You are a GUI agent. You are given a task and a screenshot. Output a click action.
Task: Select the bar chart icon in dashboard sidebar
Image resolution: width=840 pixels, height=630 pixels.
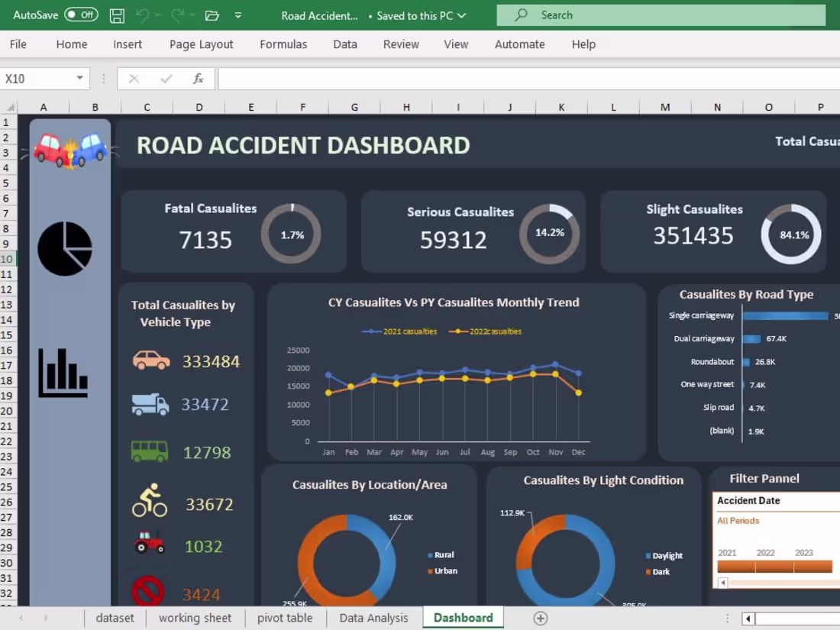tap(63, 373)
